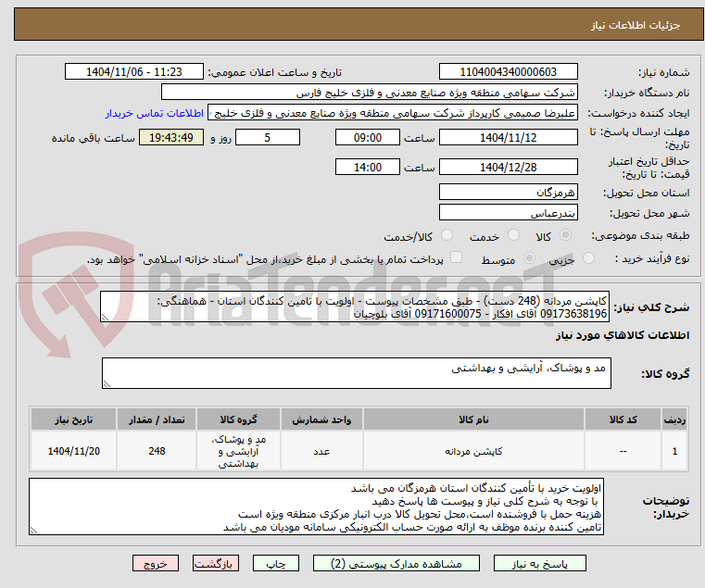Click the بازگشت back button
705x588 pixels.
pyautogui.click(x=215, y=563)
